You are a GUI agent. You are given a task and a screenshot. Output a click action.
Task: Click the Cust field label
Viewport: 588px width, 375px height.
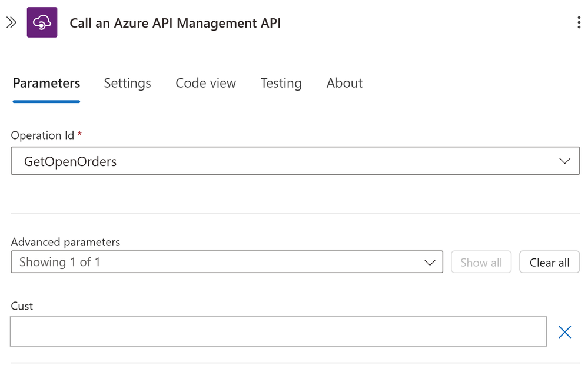coord(22,306)
